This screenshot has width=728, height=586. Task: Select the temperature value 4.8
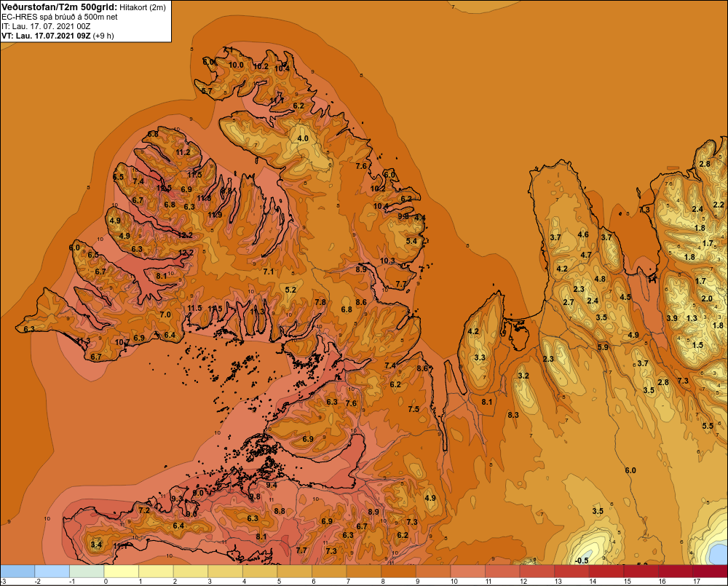point(600,279)
